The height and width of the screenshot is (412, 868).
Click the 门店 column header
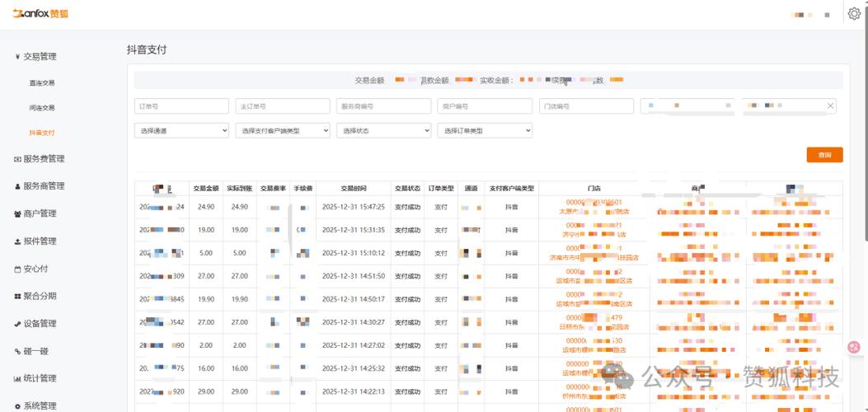click(x=594, y=189)
